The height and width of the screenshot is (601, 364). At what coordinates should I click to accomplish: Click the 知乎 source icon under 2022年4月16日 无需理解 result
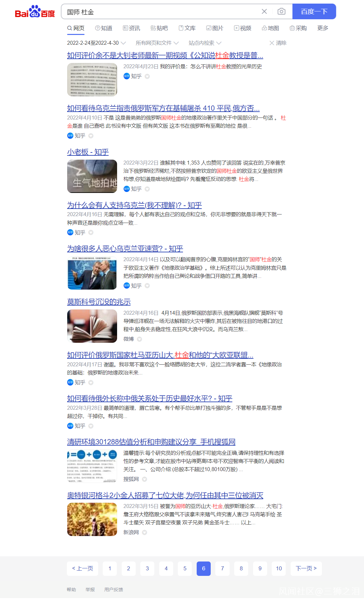70,232
